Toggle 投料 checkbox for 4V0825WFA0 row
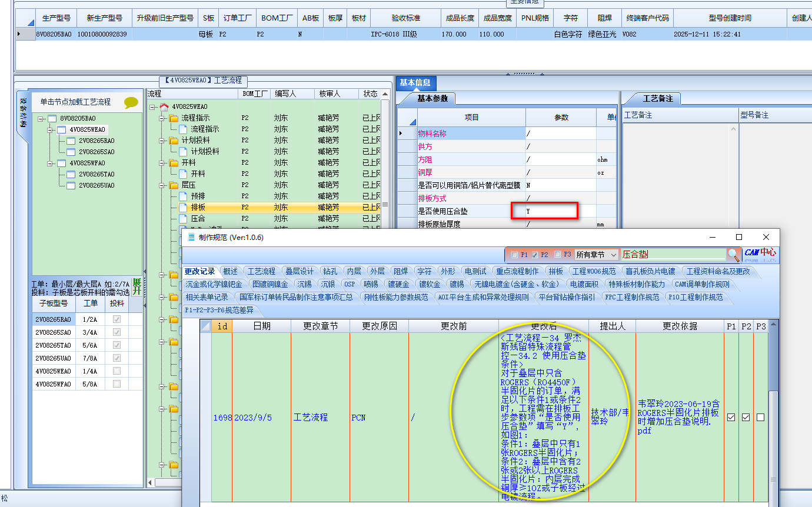The image size is (812, 507). tap(117, 383)
